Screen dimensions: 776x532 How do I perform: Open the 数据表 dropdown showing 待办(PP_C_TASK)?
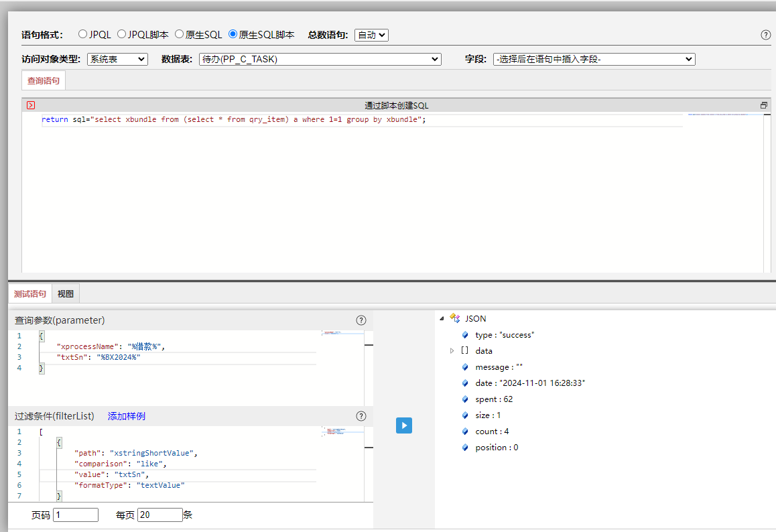[x=320, y=59]
